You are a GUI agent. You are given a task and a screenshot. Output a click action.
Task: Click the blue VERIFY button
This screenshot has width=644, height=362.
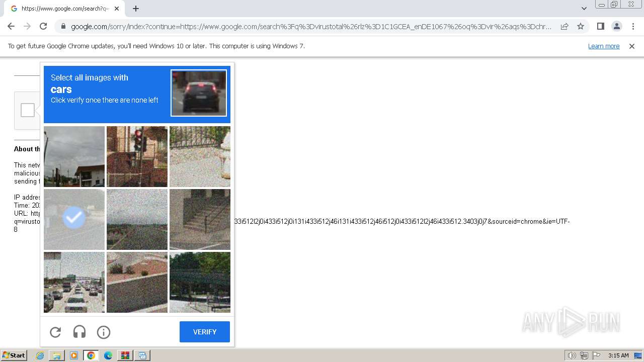pyautogui.click(x=205, y=332)
